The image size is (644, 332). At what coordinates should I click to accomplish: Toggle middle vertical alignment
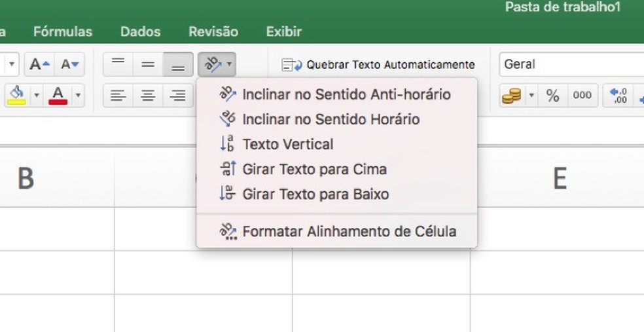tap(148, 64)
